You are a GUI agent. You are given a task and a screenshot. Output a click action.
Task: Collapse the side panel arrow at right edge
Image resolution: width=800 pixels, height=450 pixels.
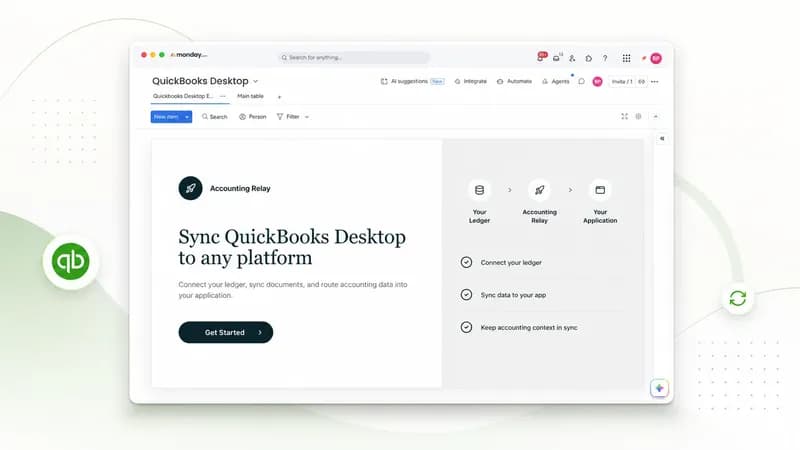tap(662, 139)
